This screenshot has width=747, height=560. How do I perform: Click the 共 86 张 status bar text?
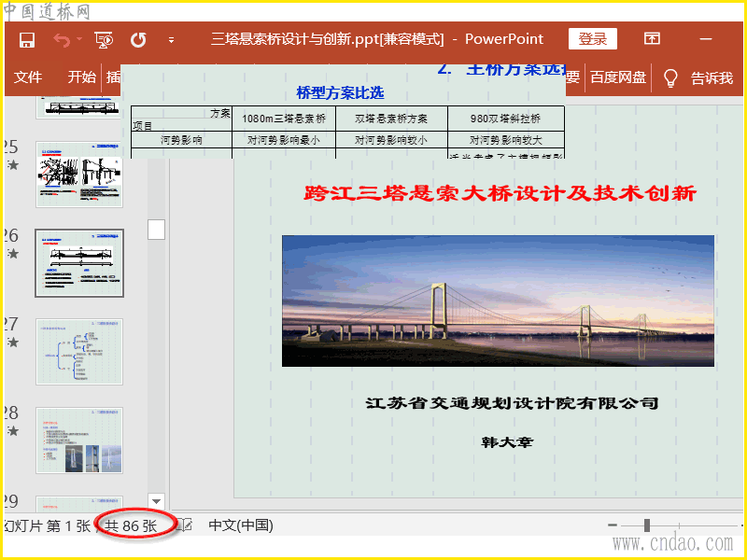pyautogui.click(x=131, y=526)
